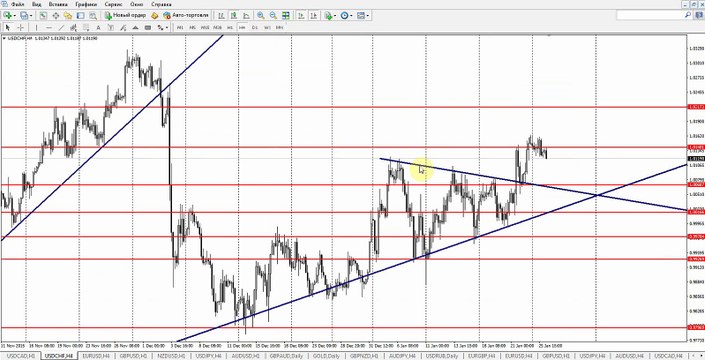Expand the arrows objects dropdown arrow
Image resolution: width=705 pixels, height=360 pixels.
point(167,27)
